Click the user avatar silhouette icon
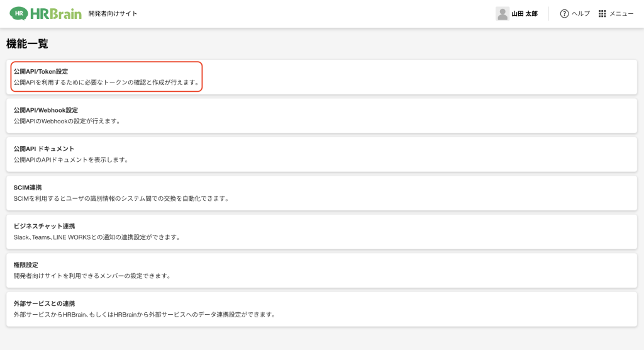The image size is (644, 350). [502, 13]
